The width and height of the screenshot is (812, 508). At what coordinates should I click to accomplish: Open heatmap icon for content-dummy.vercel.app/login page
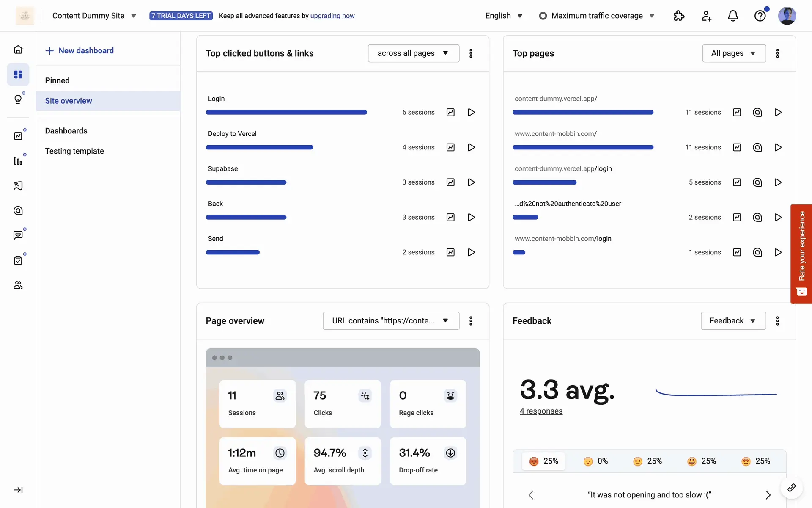tap(757, 182)
